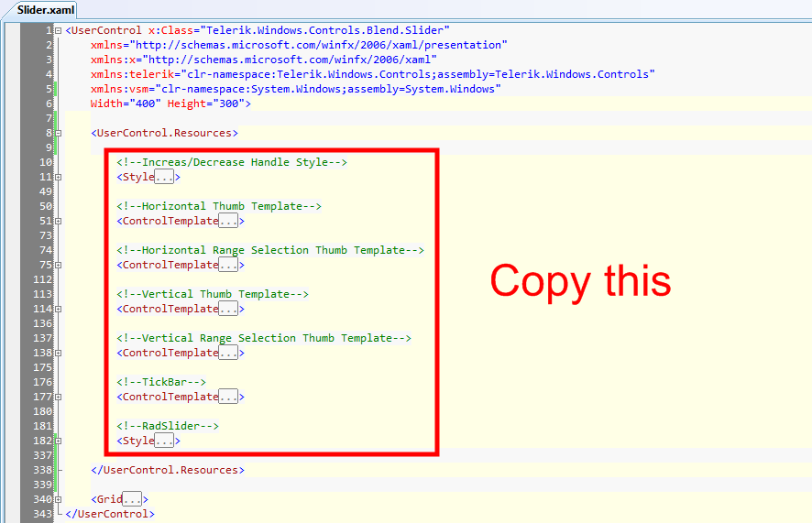Expand the Grid fold marker at line 340
The image size is (812, 523).
pos(59,499)
